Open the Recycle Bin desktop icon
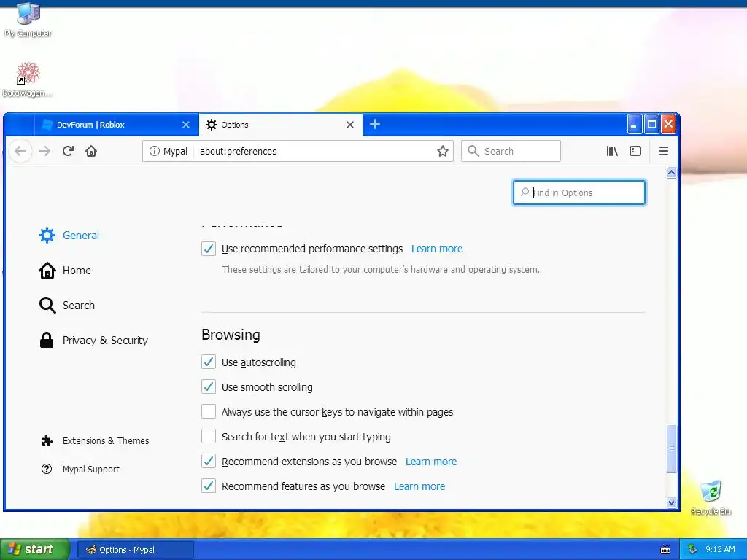 click(711, 498)
